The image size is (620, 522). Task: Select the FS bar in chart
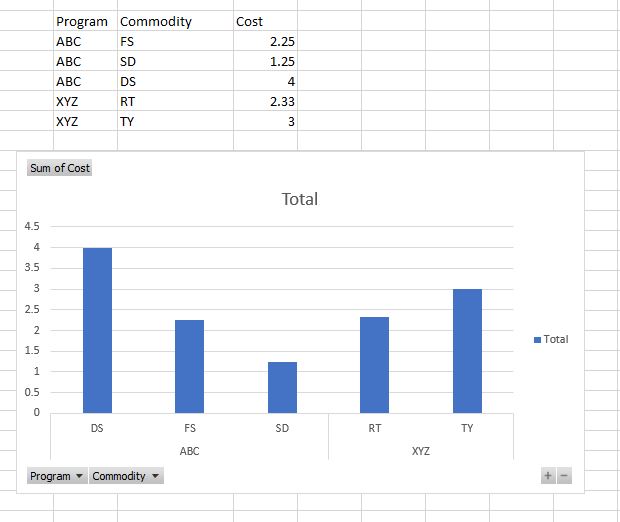(190, 367)
